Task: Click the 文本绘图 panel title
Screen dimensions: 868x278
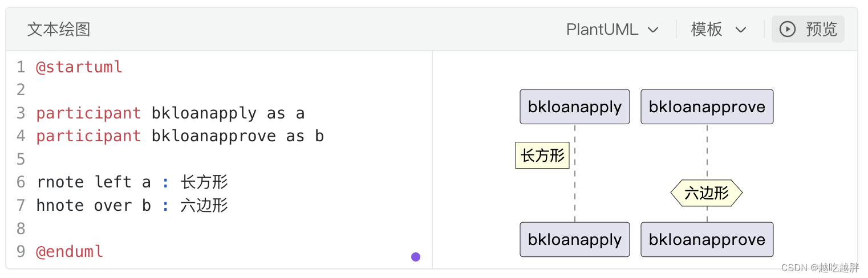Action: [59, 30]
